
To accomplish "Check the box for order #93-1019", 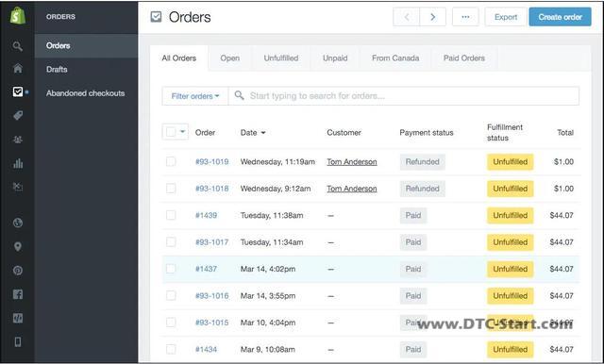I will point(171,161).
